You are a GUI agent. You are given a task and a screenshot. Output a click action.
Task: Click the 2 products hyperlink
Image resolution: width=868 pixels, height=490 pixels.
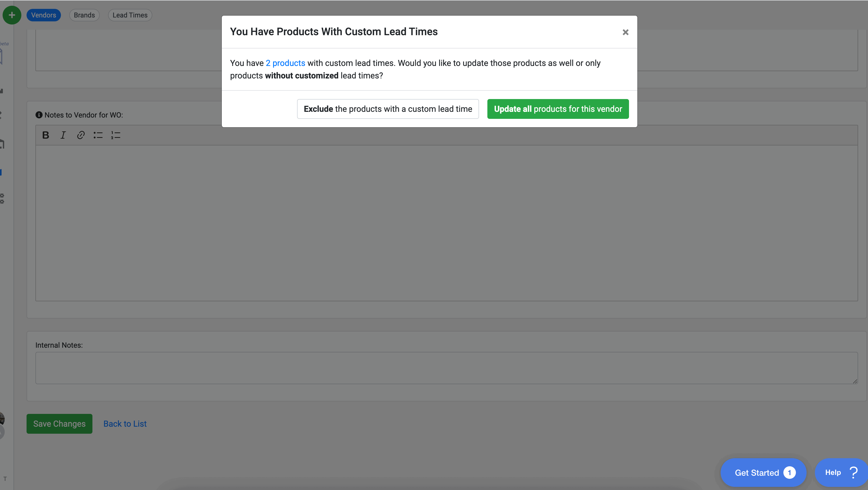(x=285, y=63)
